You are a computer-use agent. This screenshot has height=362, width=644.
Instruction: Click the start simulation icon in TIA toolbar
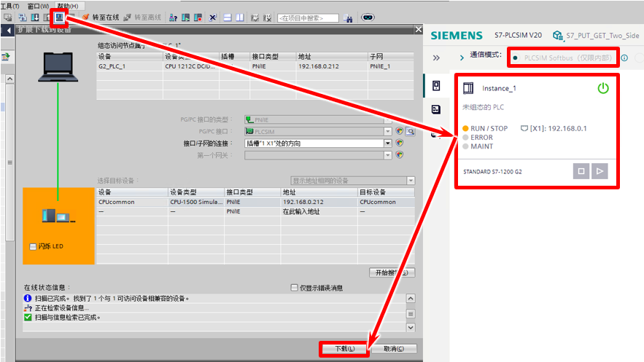60,17
